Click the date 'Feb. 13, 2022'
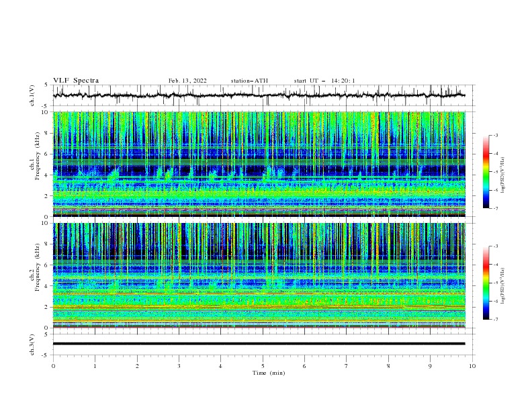The image size is (532, 411). [x=187, y=81]
